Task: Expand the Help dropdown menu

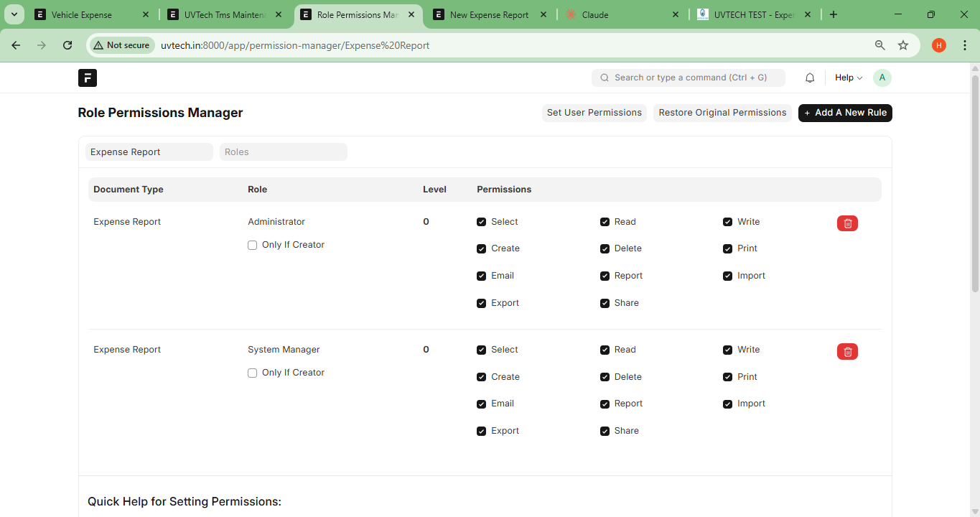Action: [x=848, y=78]
